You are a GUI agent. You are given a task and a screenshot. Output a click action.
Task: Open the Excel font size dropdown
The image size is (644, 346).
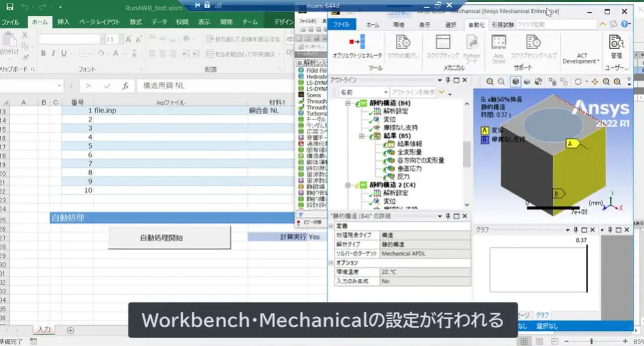tap(121, 39)
